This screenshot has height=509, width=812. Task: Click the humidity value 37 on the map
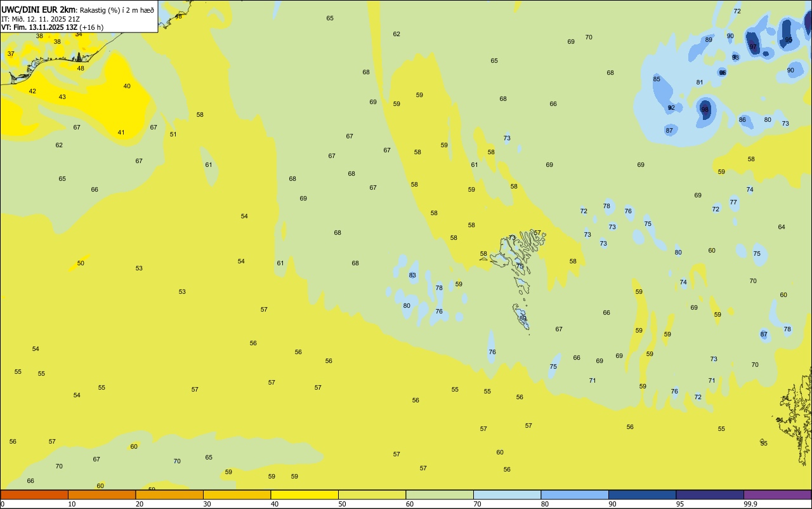[x=11, y=54]
